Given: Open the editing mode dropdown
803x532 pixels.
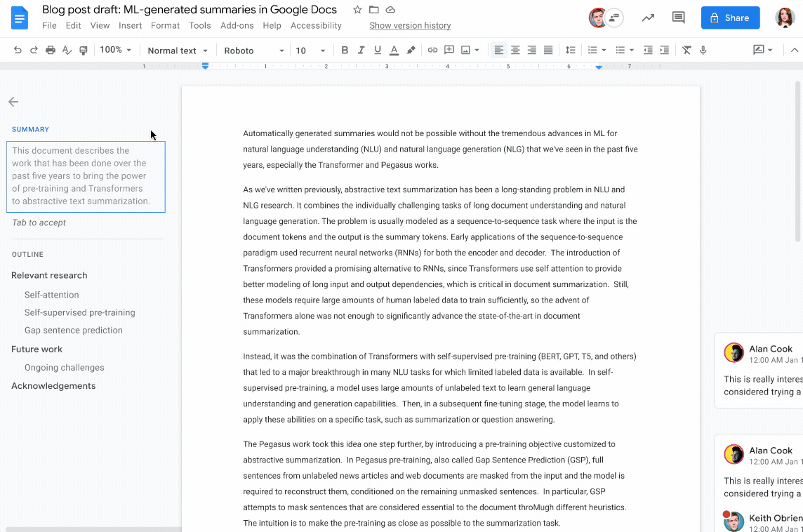Looking at the screenshot, I should point(762,50).
